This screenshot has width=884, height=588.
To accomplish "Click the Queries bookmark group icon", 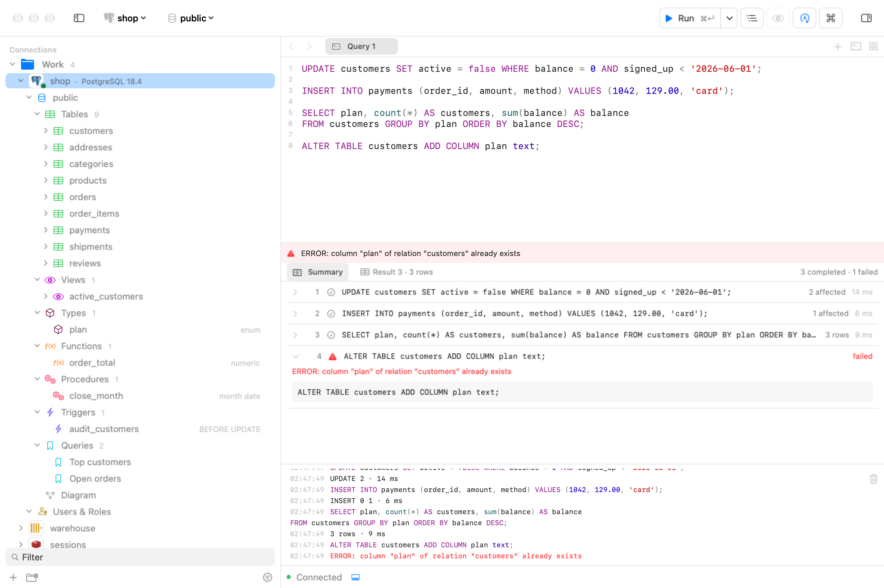I will point(50,445).
